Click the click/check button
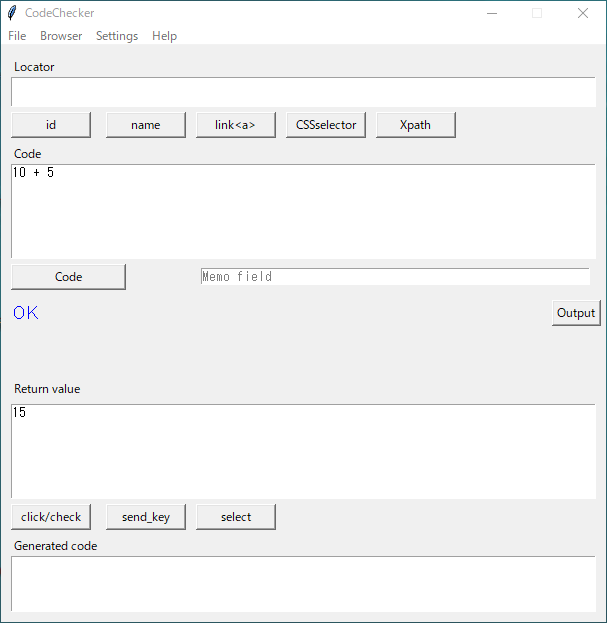This screenshot has width=607, height=623. tap(51, 517)
